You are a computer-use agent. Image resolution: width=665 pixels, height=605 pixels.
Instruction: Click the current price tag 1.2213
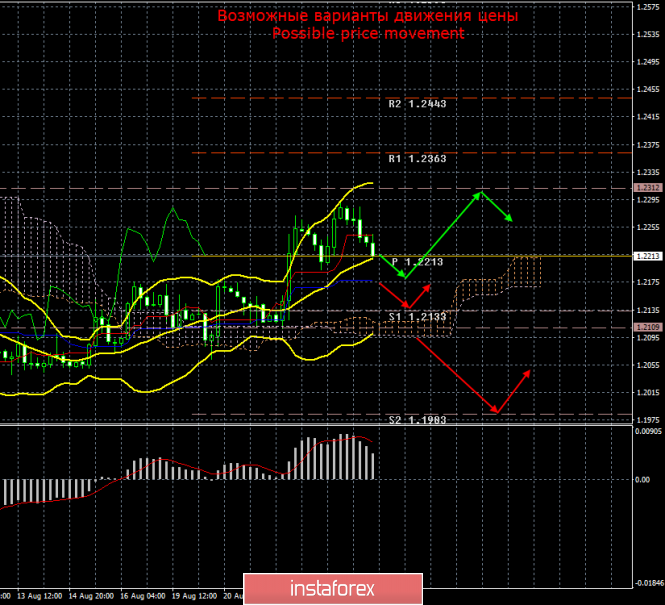click(648, 256)
